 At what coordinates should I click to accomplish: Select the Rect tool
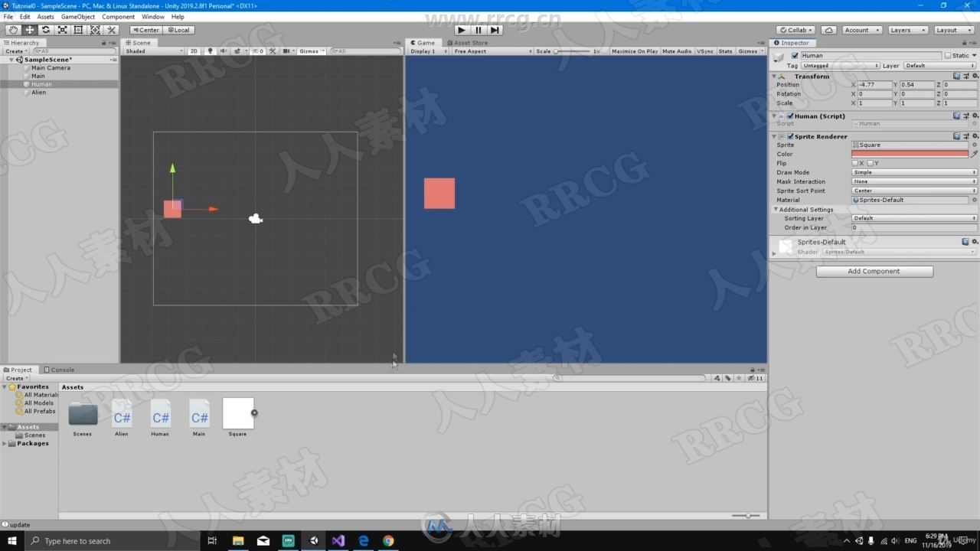point(79,30)
